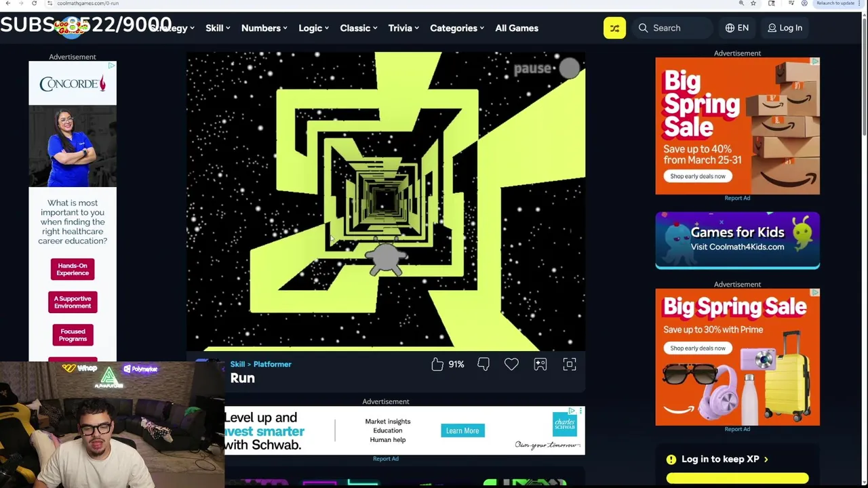Click the 91% rating text
Image resolution: width=868 pixels, height=488 pixels.
[x=456, y=365]
